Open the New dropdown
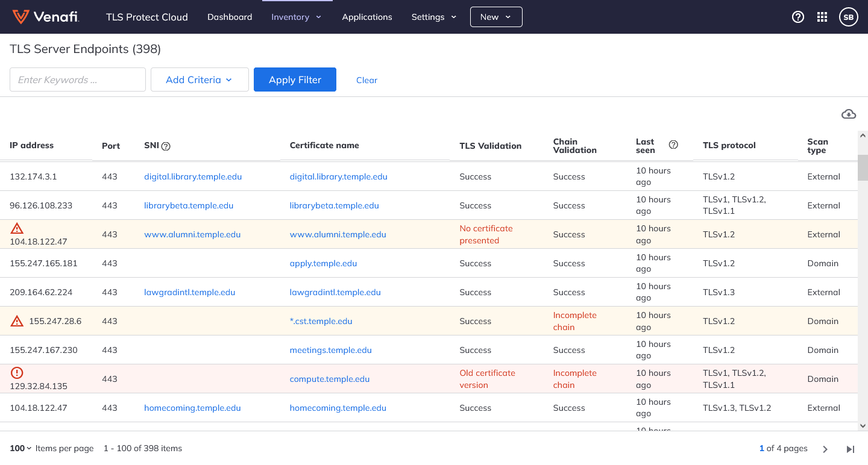The width and height of the screenshot is (868, 465). click(496, 17)
